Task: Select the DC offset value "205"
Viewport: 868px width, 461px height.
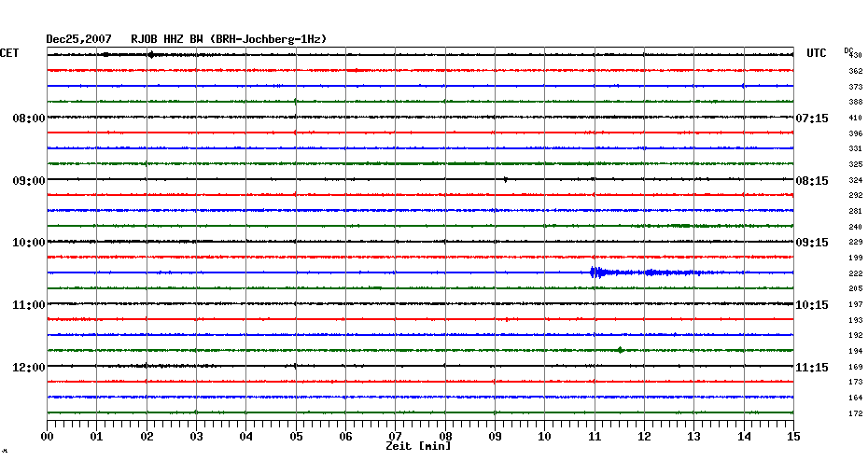Action: click(856, 289)
